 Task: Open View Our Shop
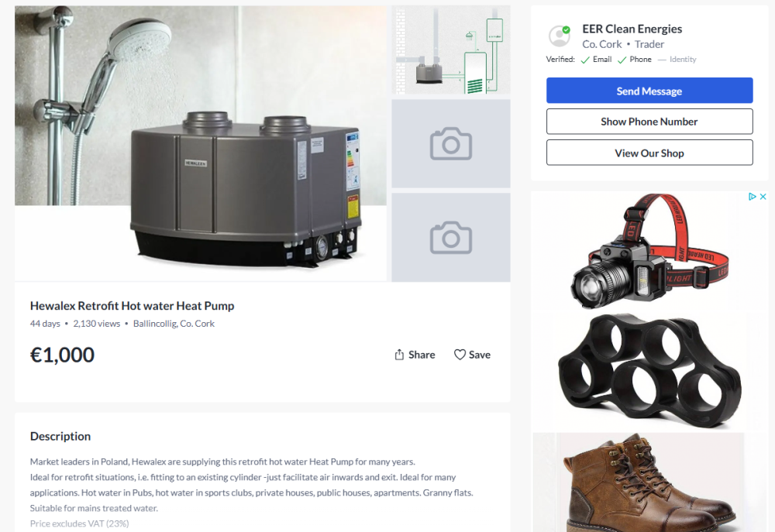click(649, 153)
